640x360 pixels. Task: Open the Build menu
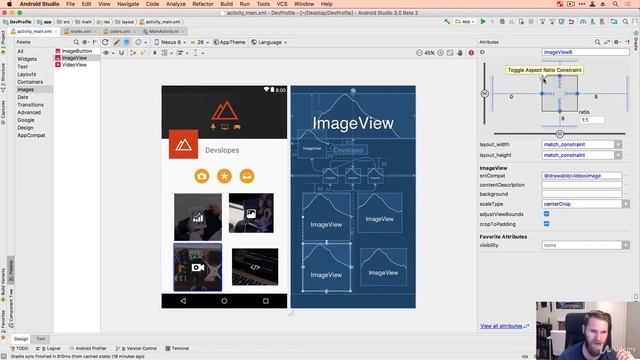coord(227,4)
